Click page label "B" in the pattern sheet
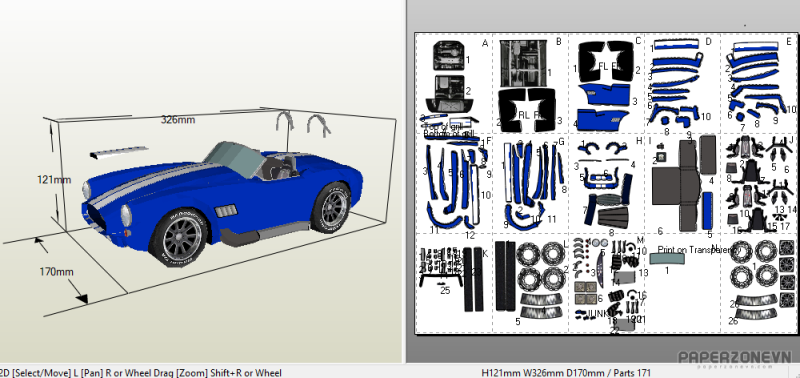 click(559, 42)
